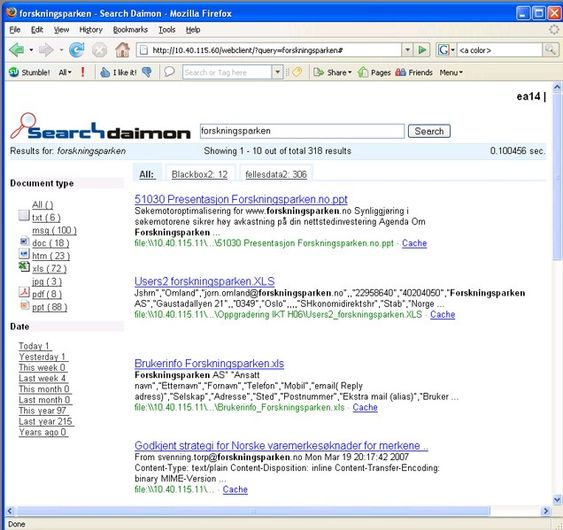Click the green Go arrow beside URL
Image resolution: width=563 pixels, height=530 pixels.
tap(422, 50)
